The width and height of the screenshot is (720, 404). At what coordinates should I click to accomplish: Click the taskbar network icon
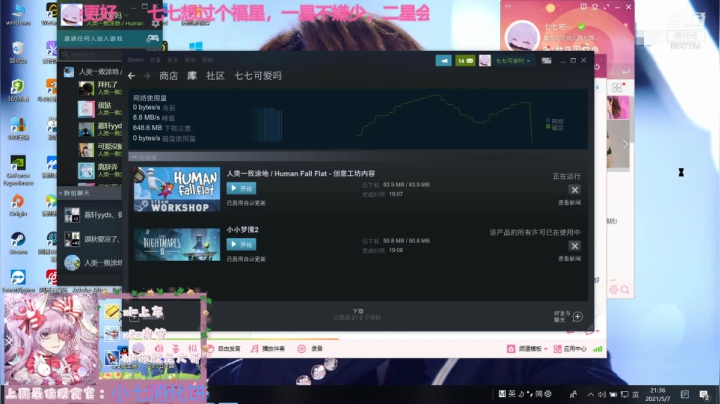coord(625,394)
